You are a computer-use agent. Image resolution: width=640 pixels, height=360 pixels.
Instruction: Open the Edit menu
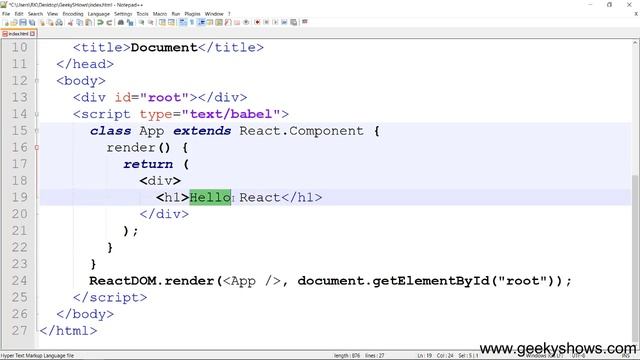(x=19, y=14)
